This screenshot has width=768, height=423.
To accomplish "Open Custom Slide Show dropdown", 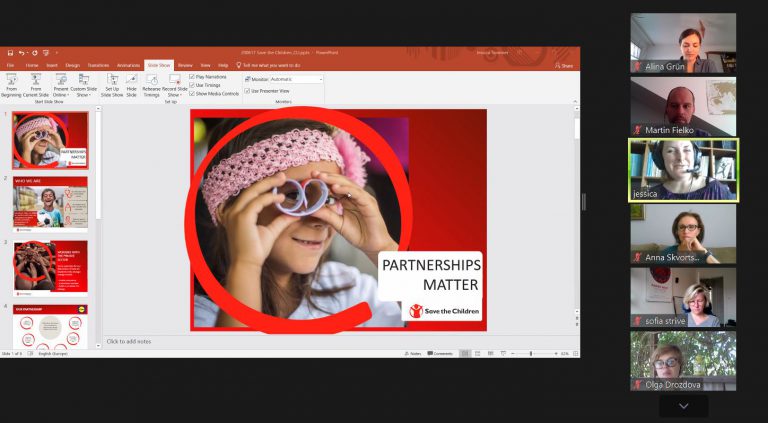I will (84, 85).
